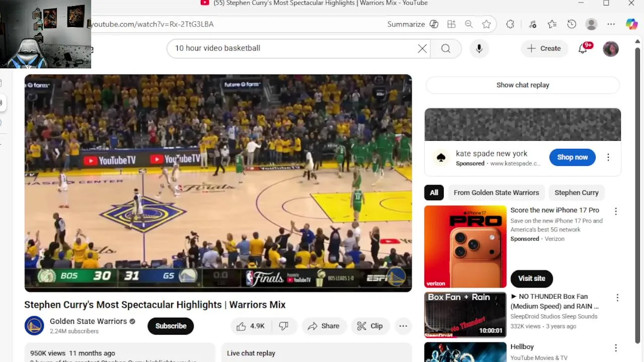Click the zoom magnifier icon in address bar
Image resolution: width=644 pixels, height=362 pixels.
[x=469, y=24]
